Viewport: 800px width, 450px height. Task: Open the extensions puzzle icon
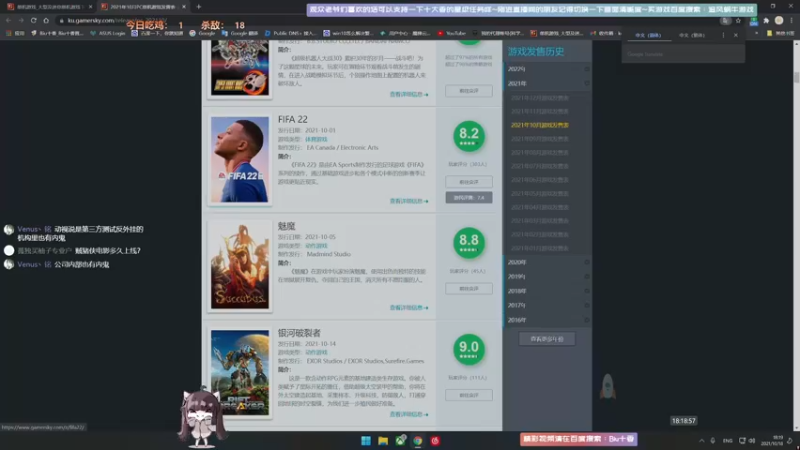(766, 20)
